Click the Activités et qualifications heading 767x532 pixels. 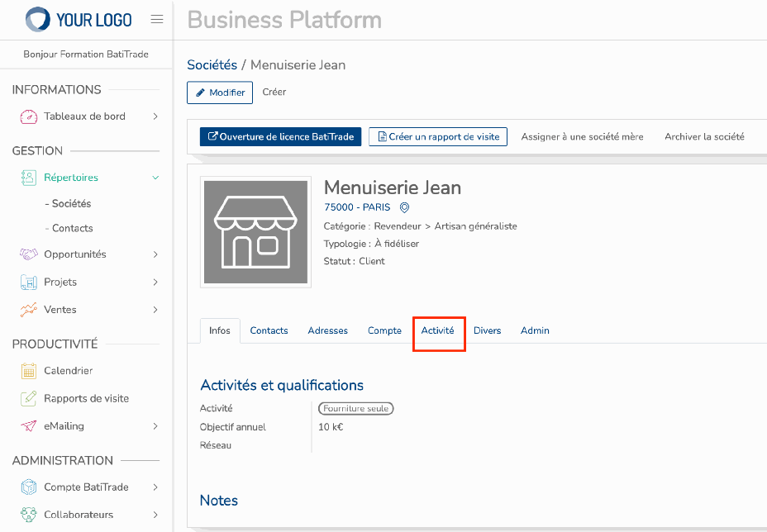(x=282, y=385)
